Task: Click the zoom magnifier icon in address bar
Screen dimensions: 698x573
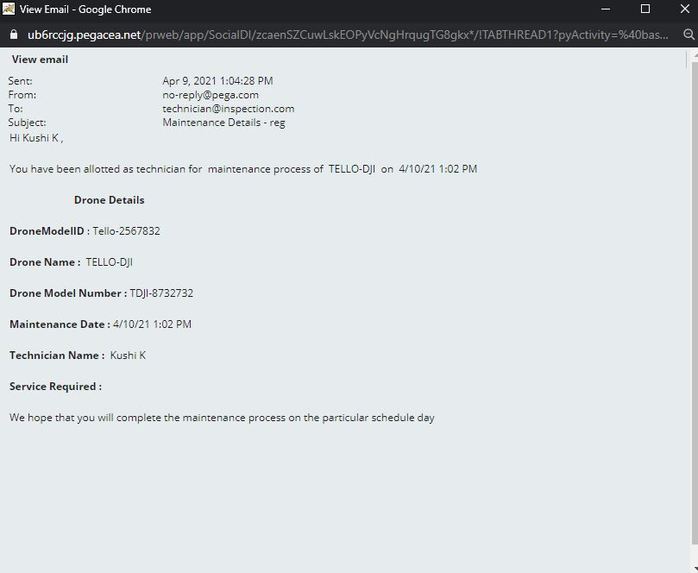Action: click(688, 34)
